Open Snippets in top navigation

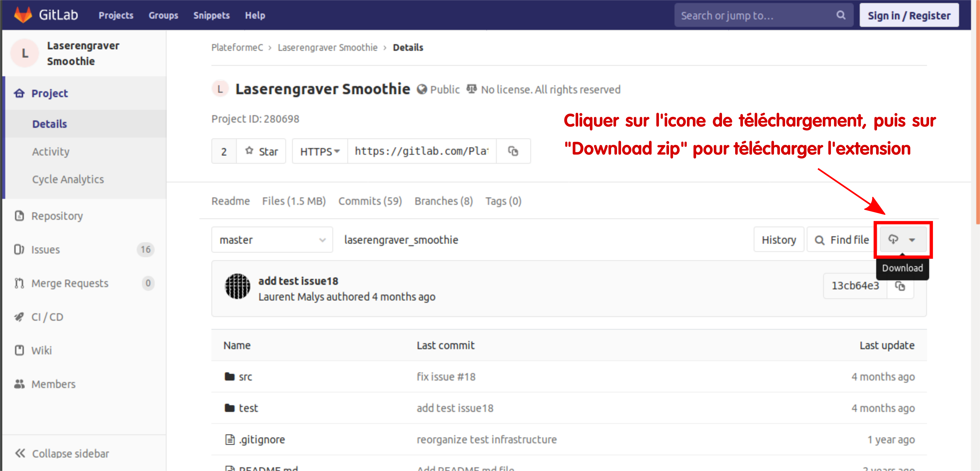(x=212, y=15)
